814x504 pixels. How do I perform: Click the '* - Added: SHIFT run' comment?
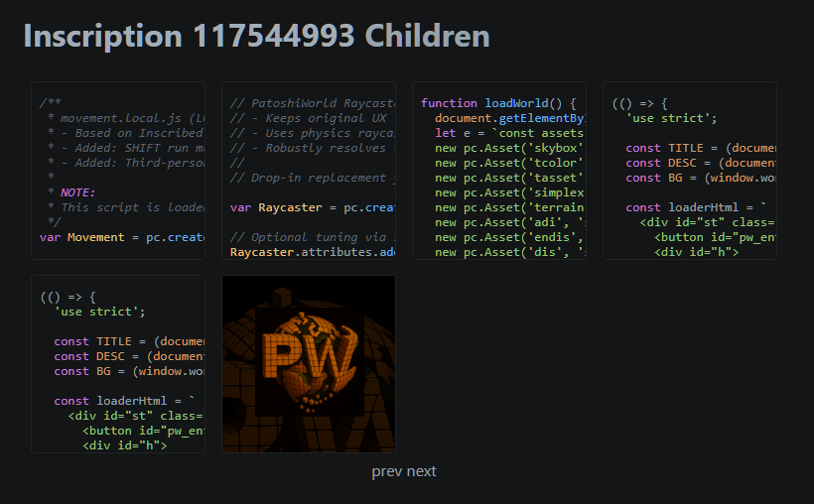tap(126, 148)
